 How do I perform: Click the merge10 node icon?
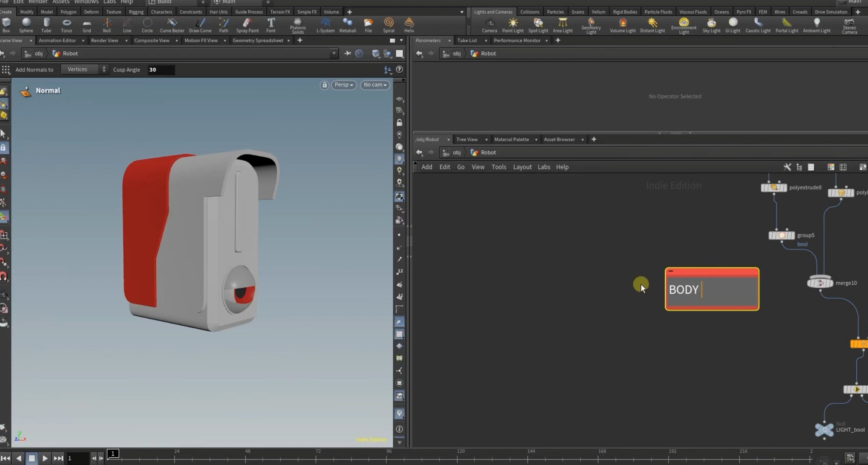pyautogui.click(x=820, y=283)
